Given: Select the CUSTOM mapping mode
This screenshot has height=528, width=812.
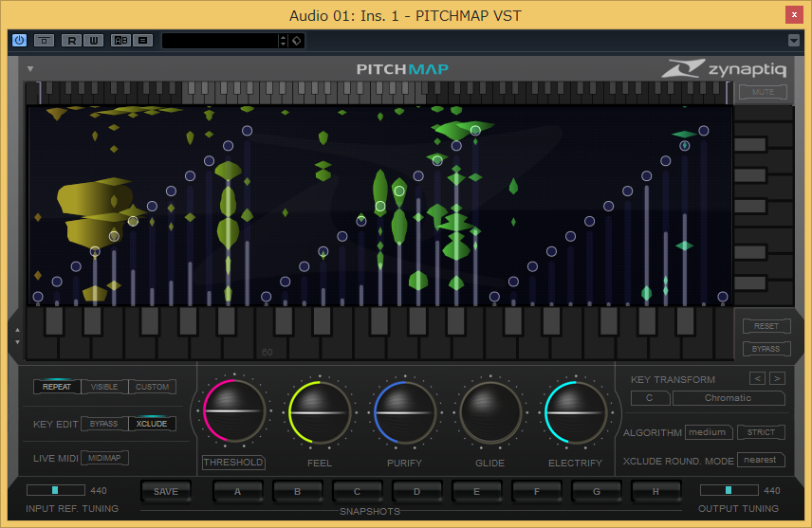Looking at the screenshot, I should click(152, 387).
